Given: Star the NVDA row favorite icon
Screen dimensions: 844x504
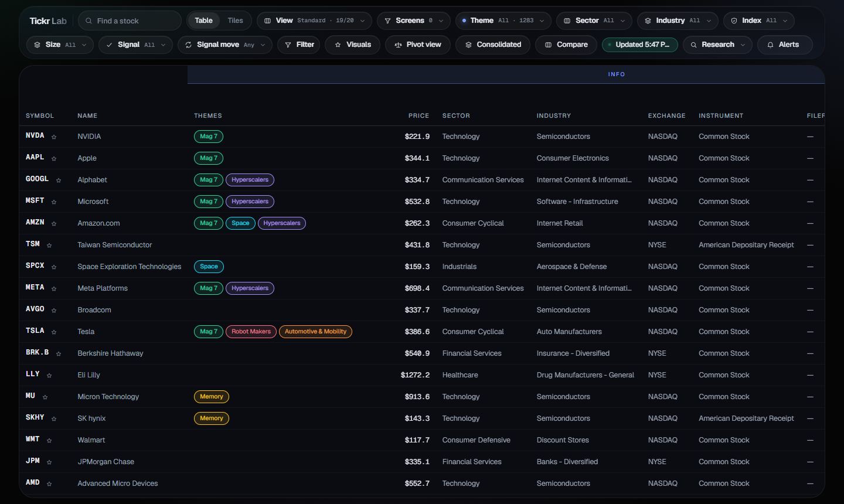Looking at the screenshot, I should pos(54,137).
